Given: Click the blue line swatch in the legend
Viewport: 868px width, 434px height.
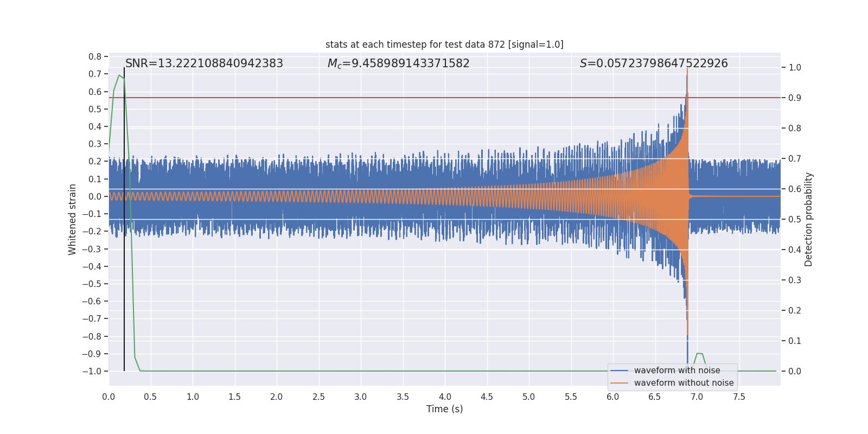Looking at the screenshot, I should [619, 371].
